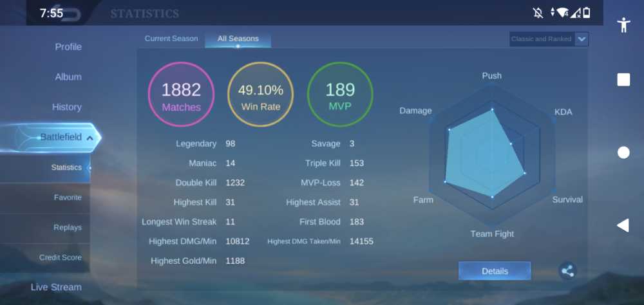Image resolution: width=644 pixels, height=305 pixels.
Task: Tap the Highest DMG/Min value 10812
Action: (x=238, y=241)
